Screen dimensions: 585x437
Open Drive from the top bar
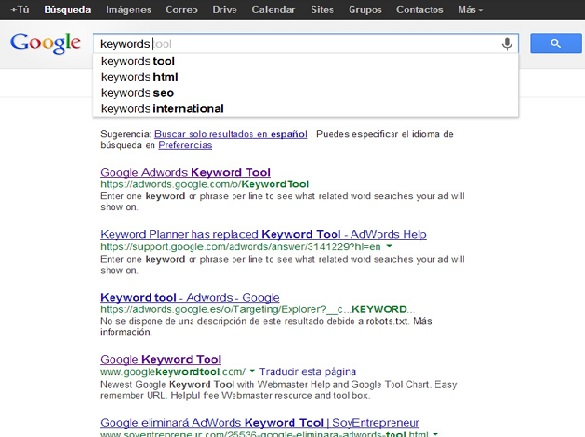coord(225,10)
